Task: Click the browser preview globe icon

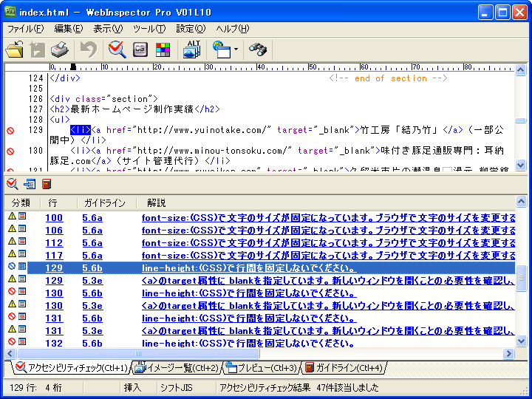Action: [x=221, y=50]
